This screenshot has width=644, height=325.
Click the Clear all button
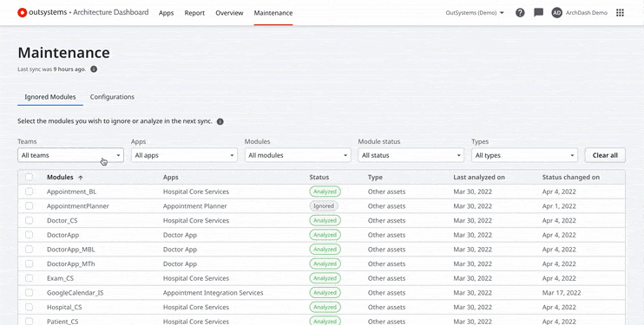click(605, 155)
